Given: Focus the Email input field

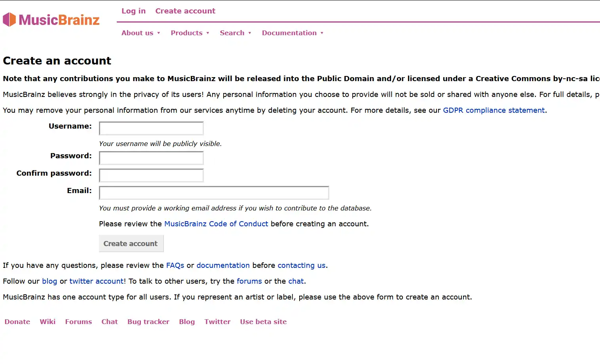Looking at the screenshot, I should [x=214, y=193].
